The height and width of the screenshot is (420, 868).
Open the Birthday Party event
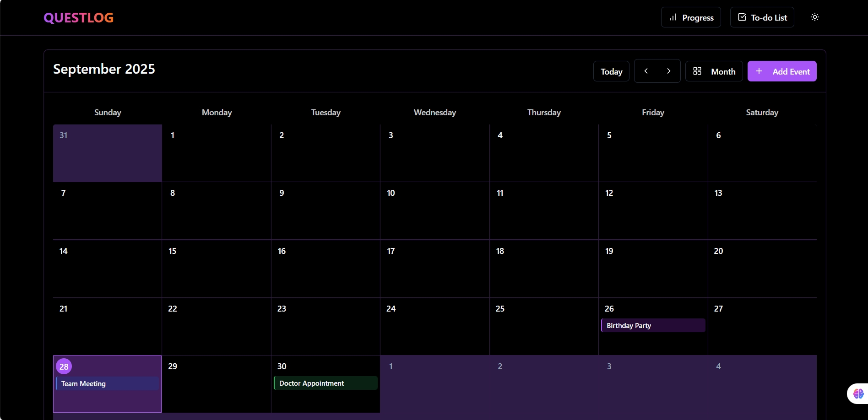point(653,326)
